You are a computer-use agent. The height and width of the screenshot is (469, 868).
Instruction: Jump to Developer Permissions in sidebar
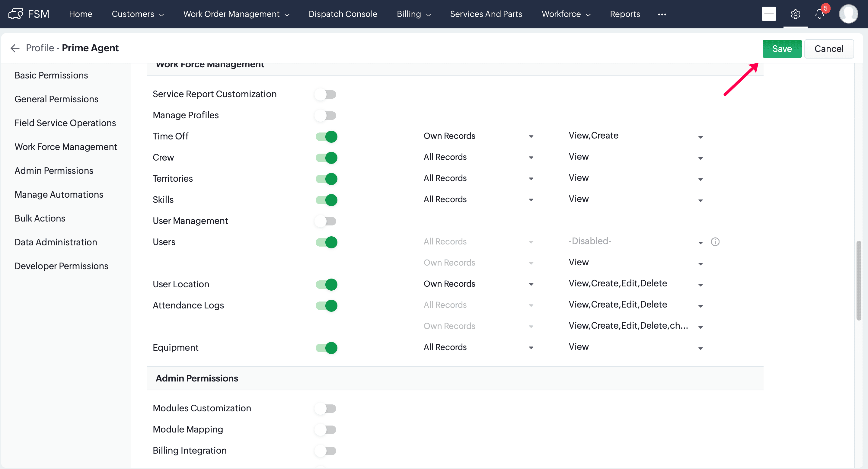click(x=61, y=266)
